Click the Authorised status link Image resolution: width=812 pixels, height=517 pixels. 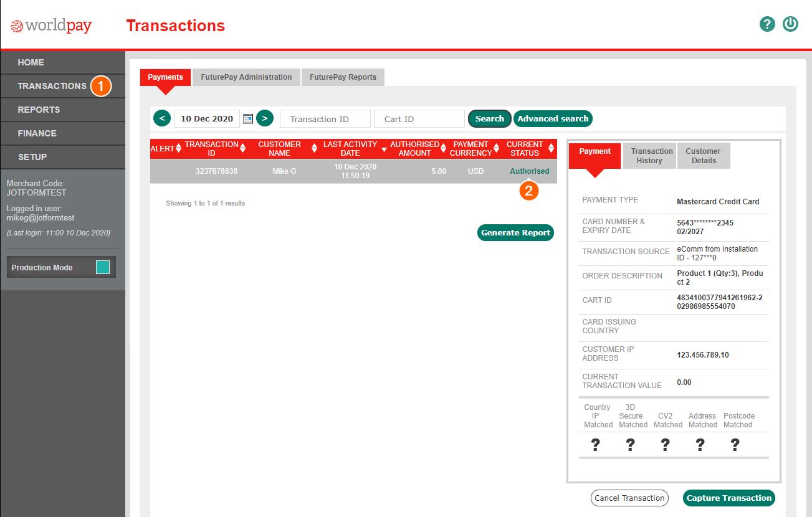coord(530,171)
